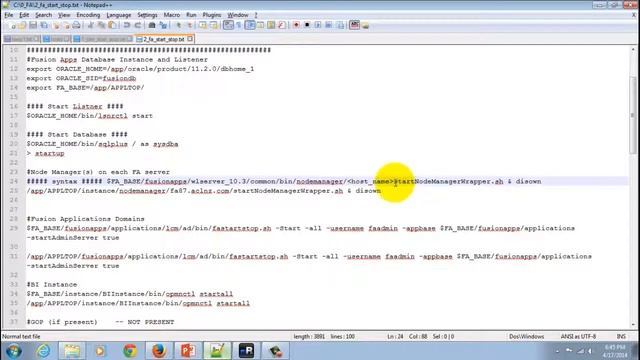Toggle INS insert mode in status bar
The width and height of the screenshot is (640, 360).
(x=621, y=337)
